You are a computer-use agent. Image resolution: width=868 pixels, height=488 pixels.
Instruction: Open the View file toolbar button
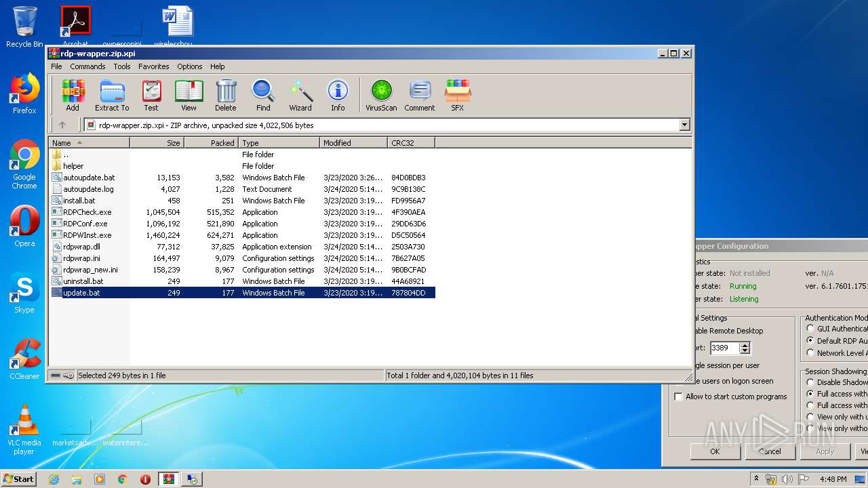[189, 95]
